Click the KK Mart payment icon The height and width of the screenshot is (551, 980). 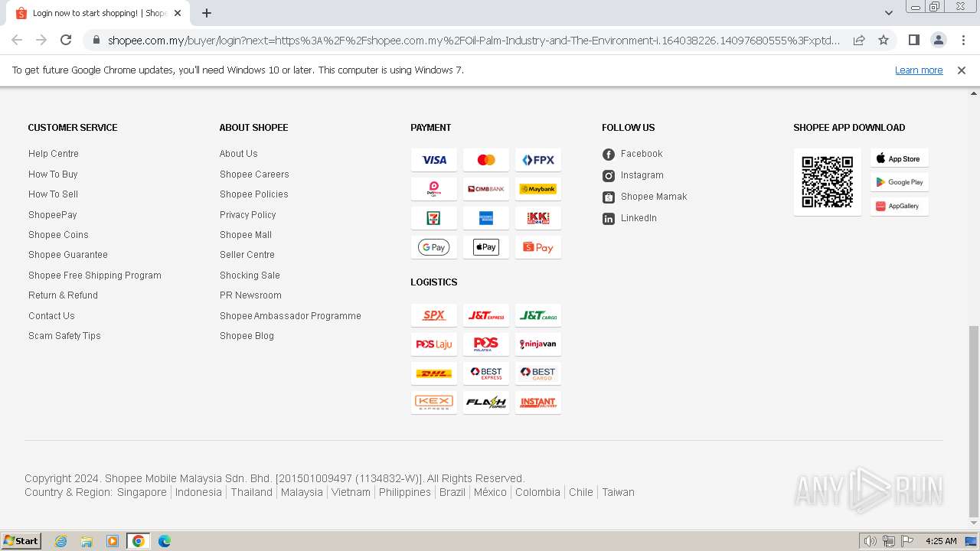point(538,218)
